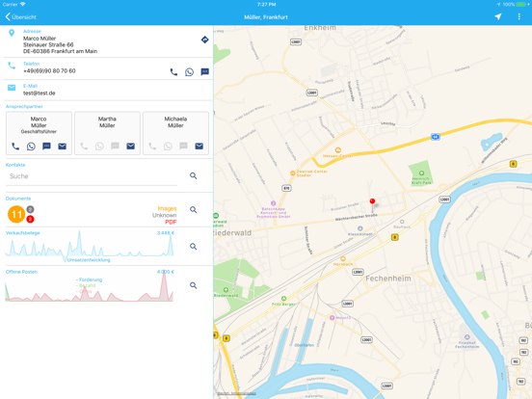Tap the gray 2 documents badge
The width and height of the screenshot is (532, 399).
coord(30,209)
